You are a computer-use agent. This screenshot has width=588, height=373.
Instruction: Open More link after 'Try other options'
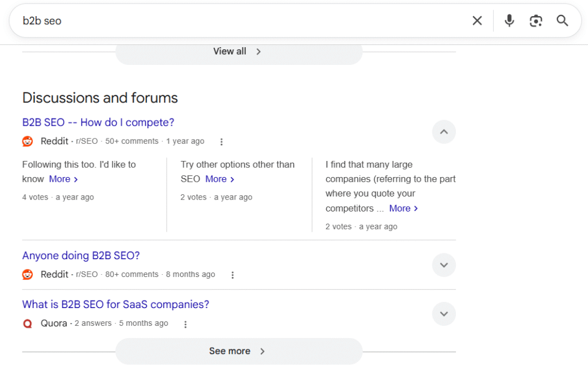(220, 179)
